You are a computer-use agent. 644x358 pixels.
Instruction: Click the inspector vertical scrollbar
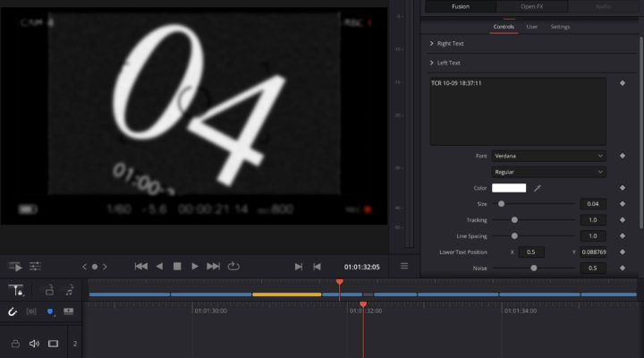click(x=641, y=132)
